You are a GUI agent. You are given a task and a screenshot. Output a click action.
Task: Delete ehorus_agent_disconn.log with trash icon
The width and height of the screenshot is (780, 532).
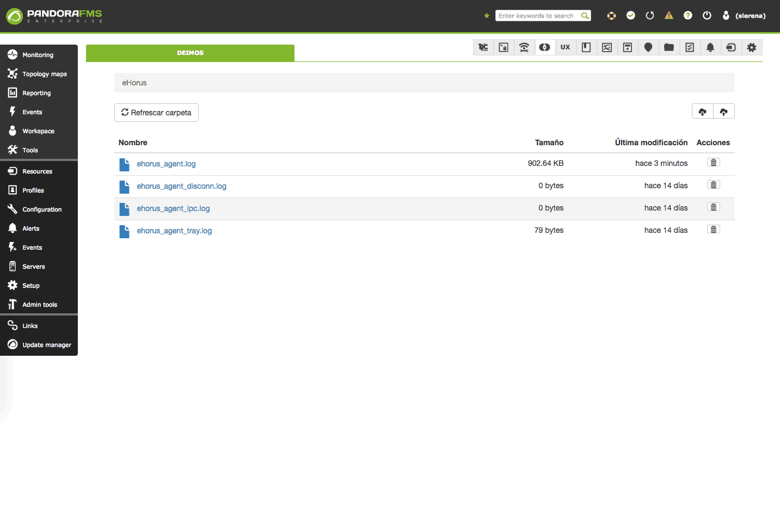(x=714, y=184)
